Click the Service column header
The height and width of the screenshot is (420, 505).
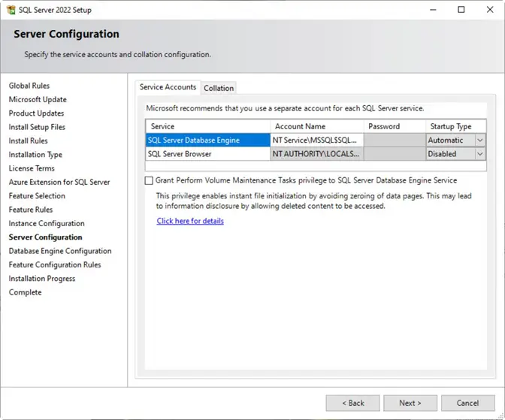207,126
